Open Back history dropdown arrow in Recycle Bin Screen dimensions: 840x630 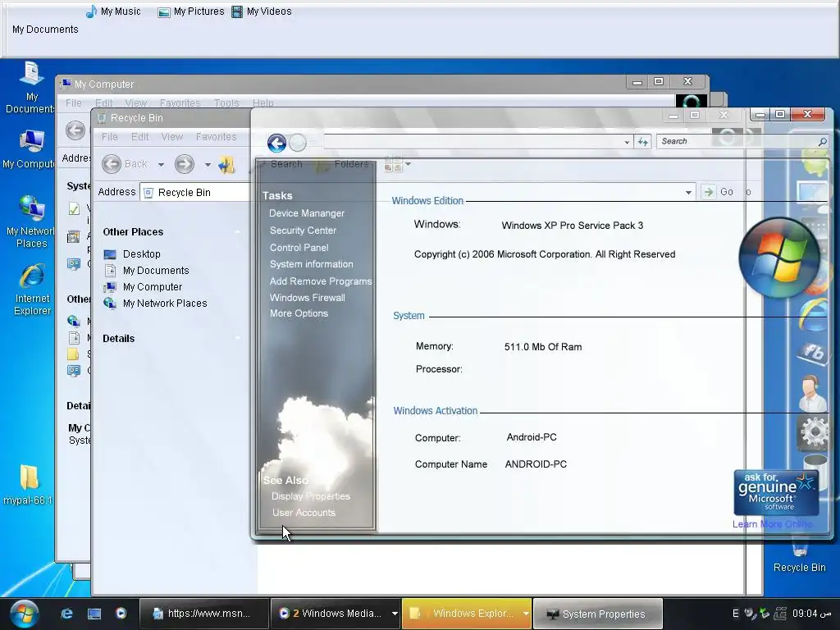click(x=161, y=164)
